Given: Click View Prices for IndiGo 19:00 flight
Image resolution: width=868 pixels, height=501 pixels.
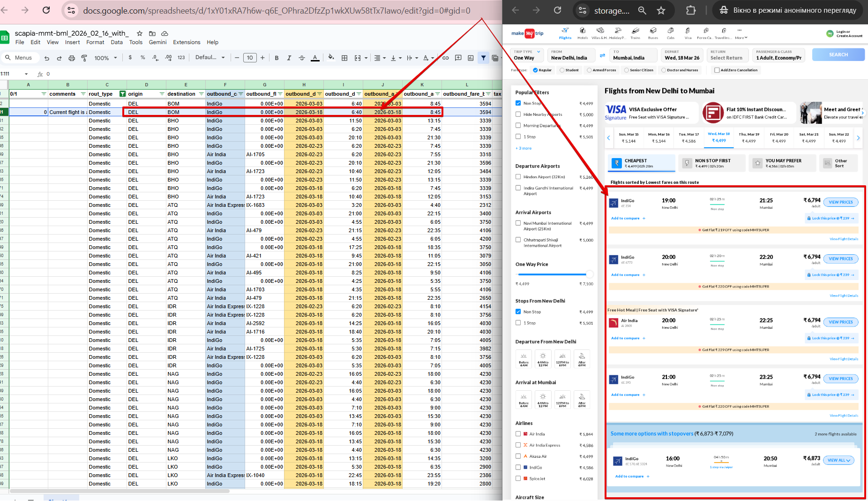Looking at the screenshot, I should (840, 202).
